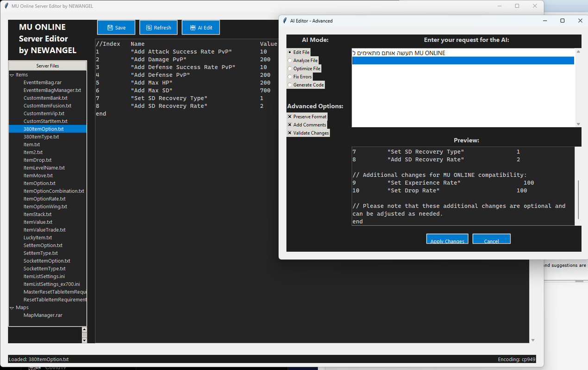The width and height of the screenshot is (588, 370).
Task: Collapse the Maps tree node
Action: (x=12, y=308)
